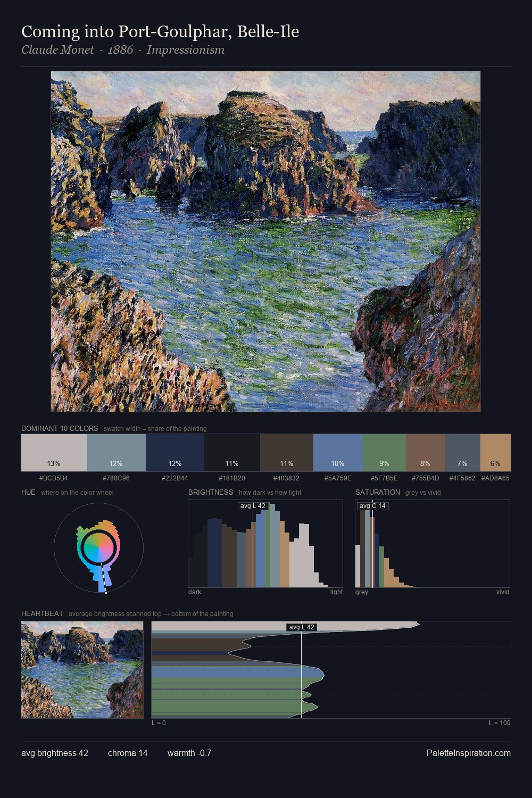Image resolution: width=532 pixels, height=798 pixels.
Task: Click the subtitle 'Claude Monet · 1886 · Impressionism'
Action: (x=123, y=50)
